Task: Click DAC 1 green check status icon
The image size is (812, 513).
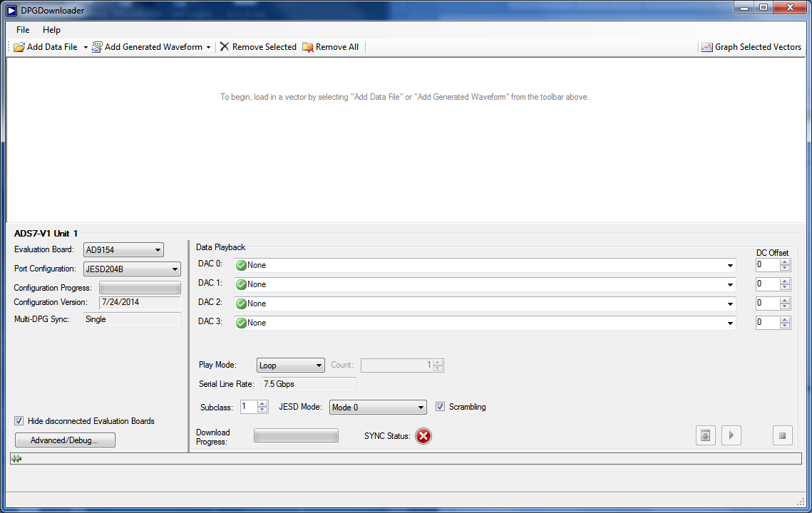Action: [241, 285]
